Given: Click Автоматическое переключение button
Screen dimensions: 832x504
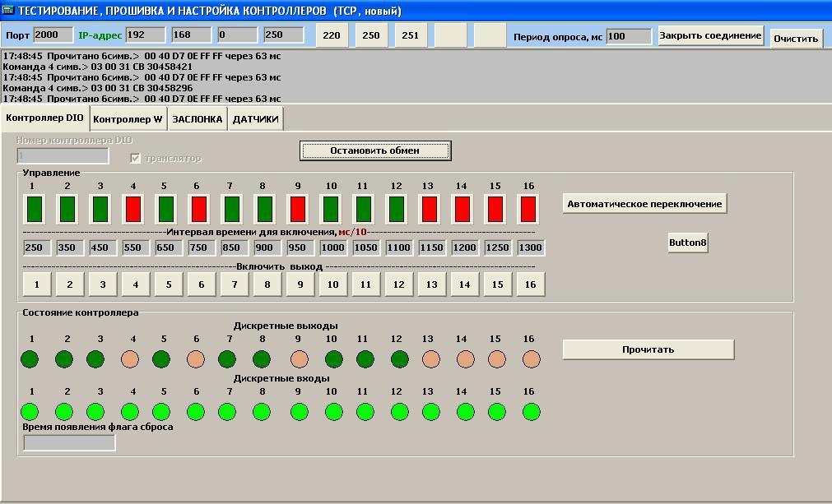Looking at the screenshot, I should click(644, 204).
